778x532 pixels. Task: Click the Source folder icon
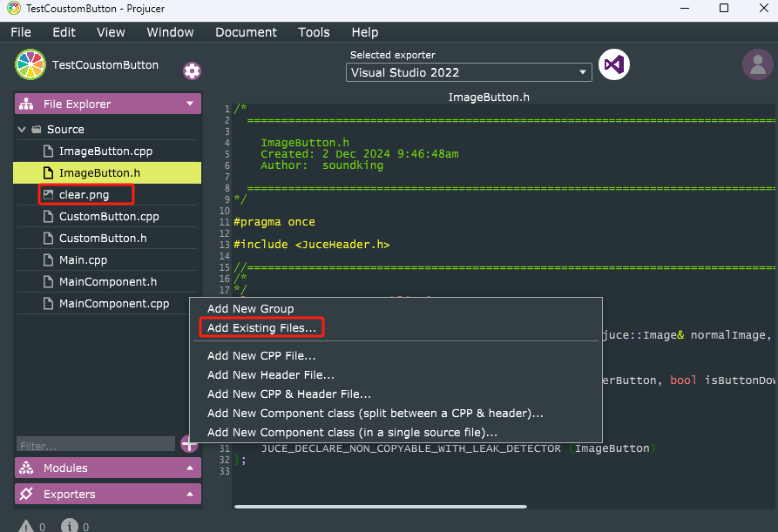(x=37, y=130)
